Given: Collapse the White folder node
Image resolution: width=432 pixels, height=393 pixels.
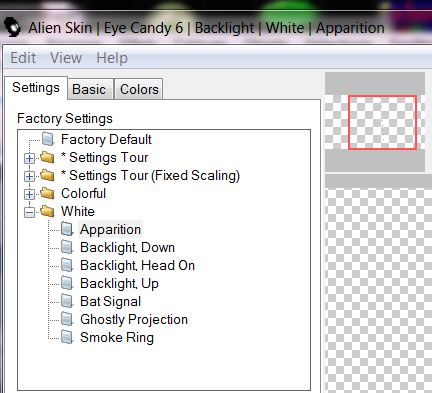Looking at the screenshot, I should (30, 212).
